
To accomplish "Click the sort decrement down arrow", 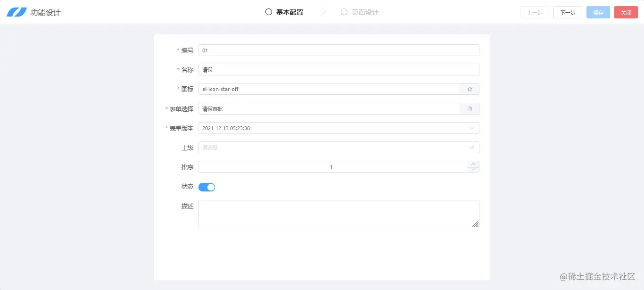I will click(x=473, y=169).
